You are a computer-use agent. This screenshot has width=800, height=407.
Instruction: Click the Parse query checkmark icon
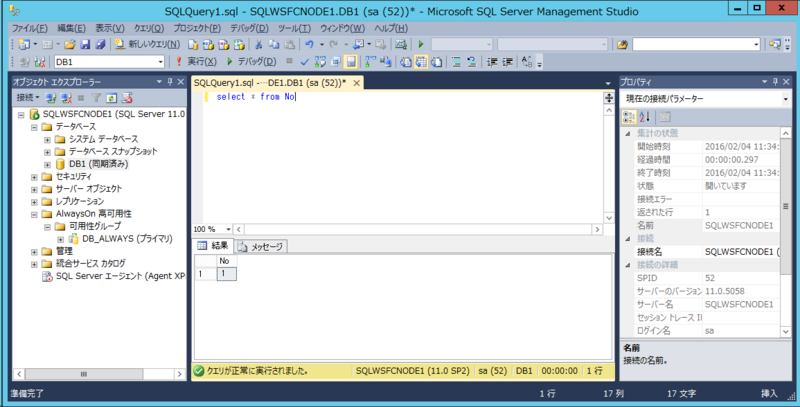coord(305,62)
